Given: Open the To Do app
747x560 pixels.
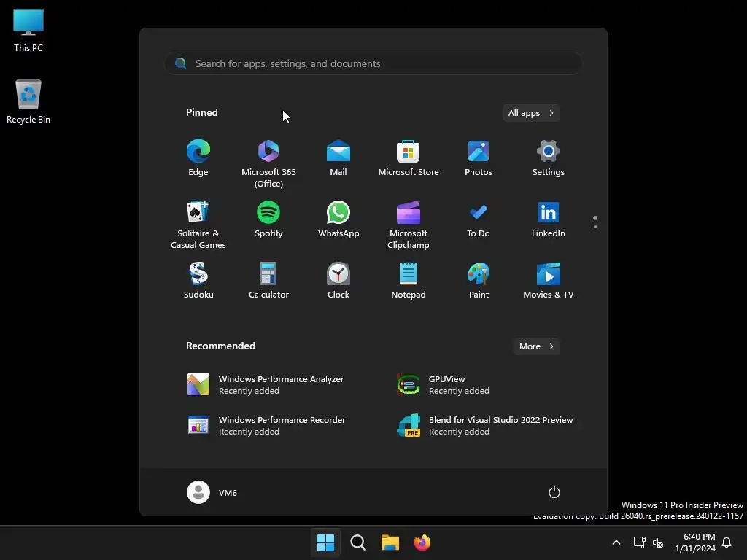Looking at the screenshot, I should 479,219.
